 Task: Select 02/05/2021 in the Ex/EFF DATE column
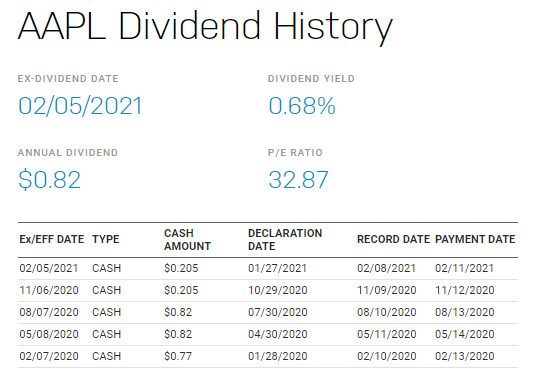49,268
